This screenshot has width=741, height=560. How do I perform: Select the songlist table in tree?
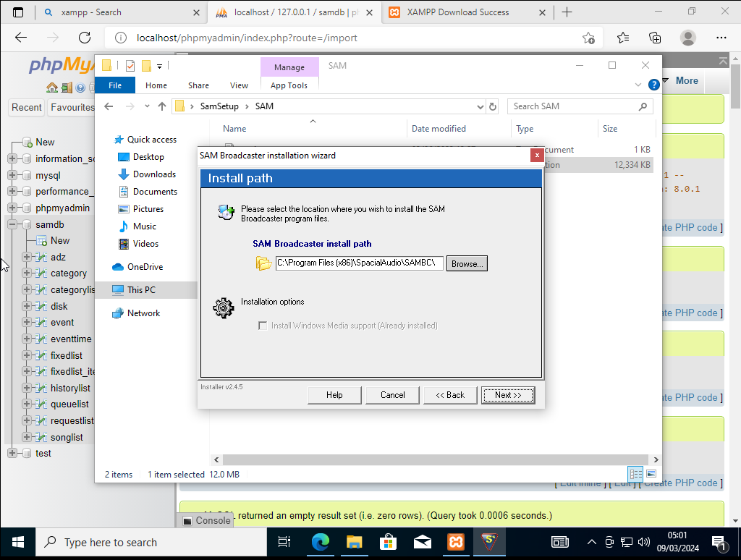(x=67, y=437)
